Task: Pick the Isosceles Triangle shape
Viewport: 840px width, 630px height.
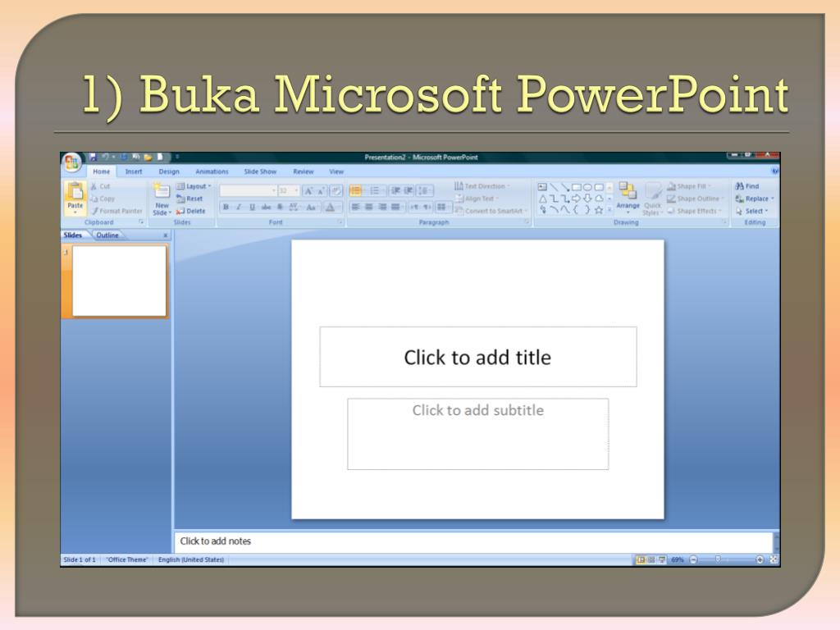Action: pos(542,199)
